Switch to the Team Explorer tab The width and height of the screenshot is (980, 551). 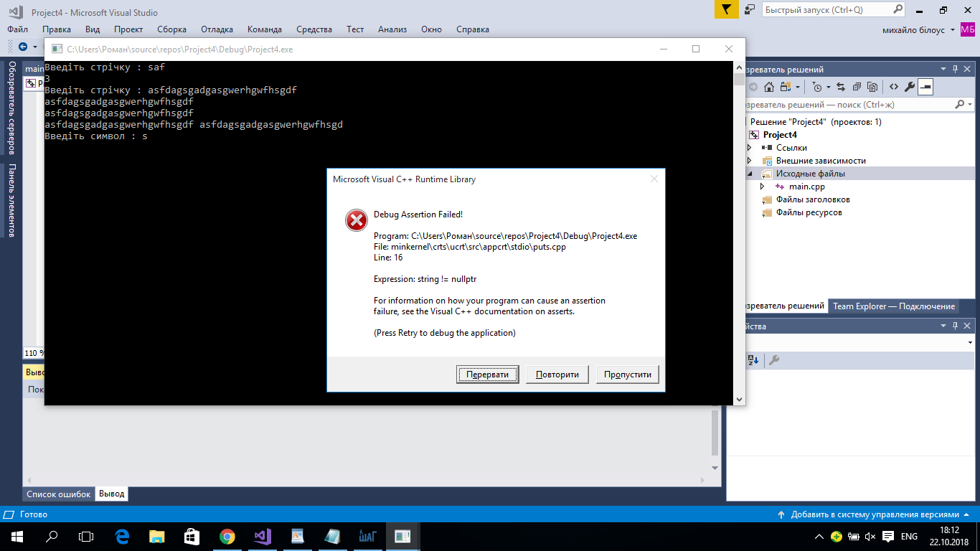coord(893,306)
